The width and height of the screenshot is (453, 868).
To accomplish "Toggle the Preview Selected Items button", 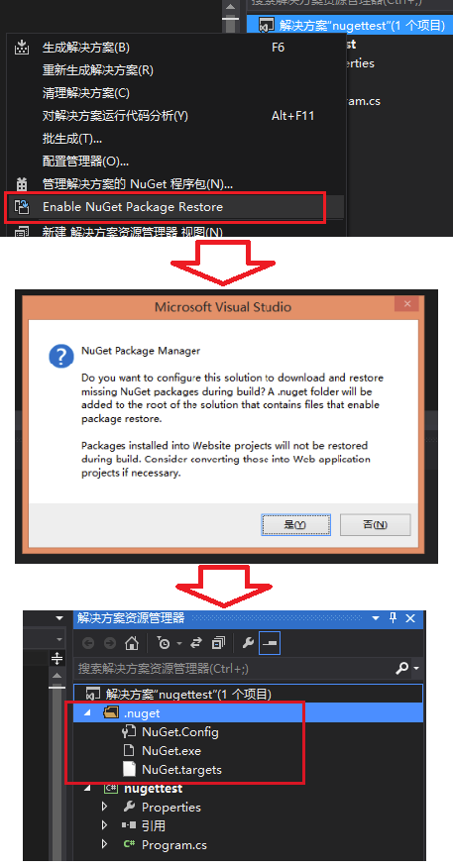I will 270,643.
